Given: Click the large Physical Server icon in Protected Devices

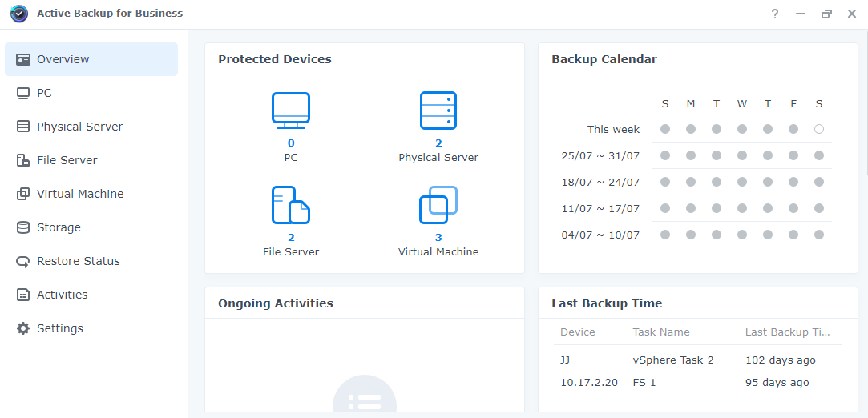Looking at the screenshot, I should (438, 111).
